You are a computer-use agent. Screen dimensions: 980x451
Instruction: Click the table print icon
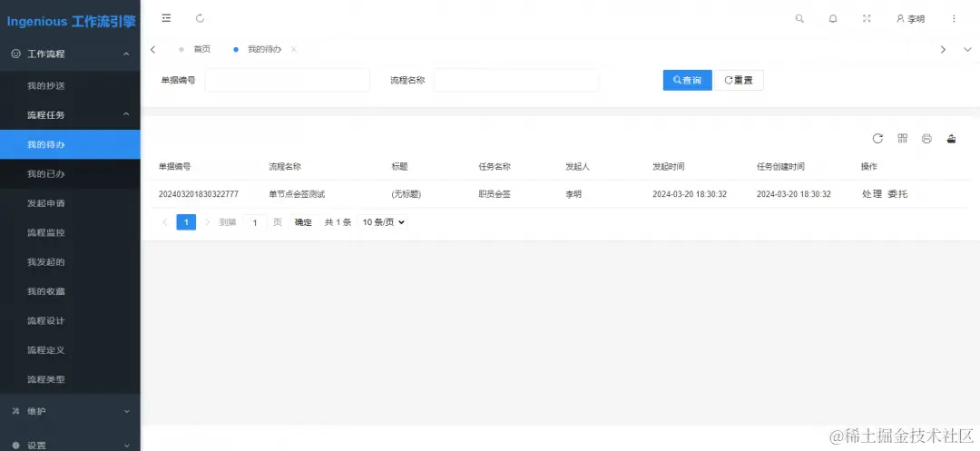click(x=926, y=139)
